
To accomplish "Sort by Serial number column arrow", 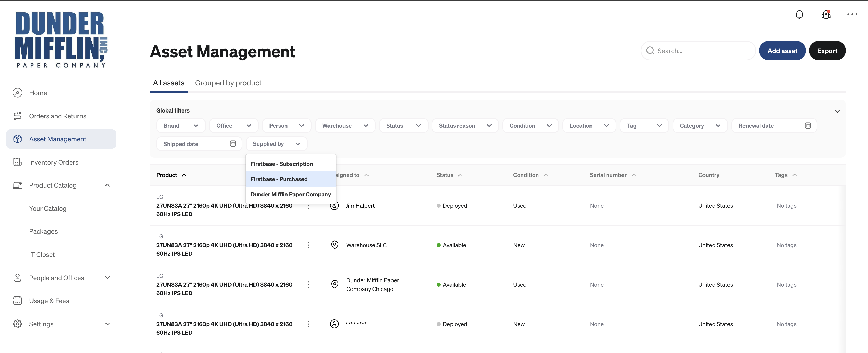I will point(634,175).
